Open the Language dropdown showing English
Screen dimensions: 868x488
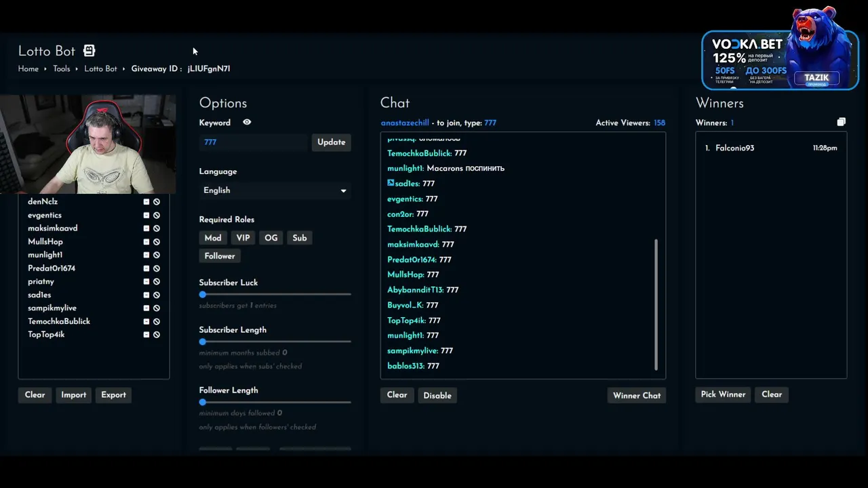(x=275, y=190)
